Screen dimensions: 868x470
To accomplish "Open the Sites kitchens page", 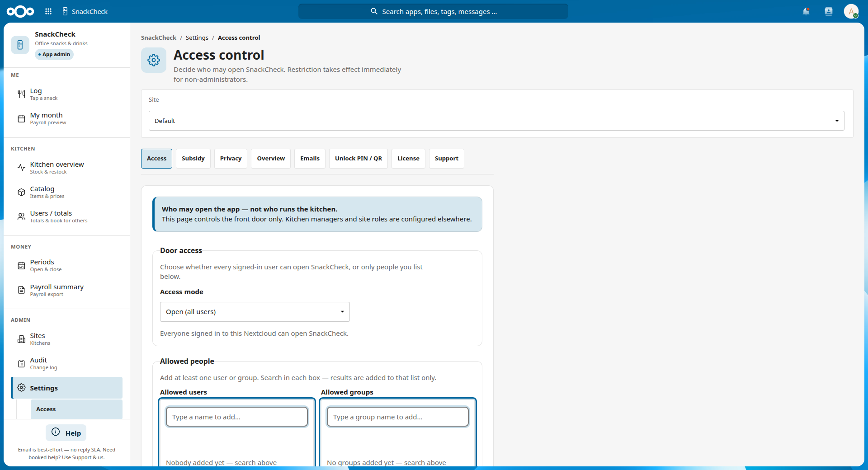I will tap(67, 339).
